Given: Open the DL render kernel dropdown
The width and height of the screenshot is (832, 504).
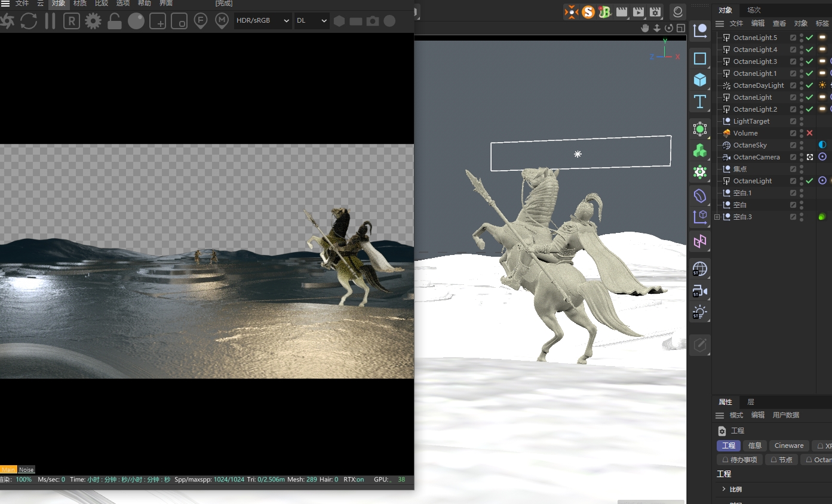Looking at the screenshot, I should [312, 21].
